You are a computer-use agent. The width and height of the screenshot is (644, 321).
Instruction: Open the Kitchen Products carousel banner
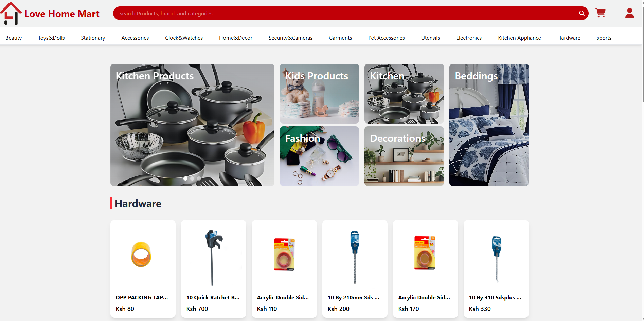click(x=192, y=125)
